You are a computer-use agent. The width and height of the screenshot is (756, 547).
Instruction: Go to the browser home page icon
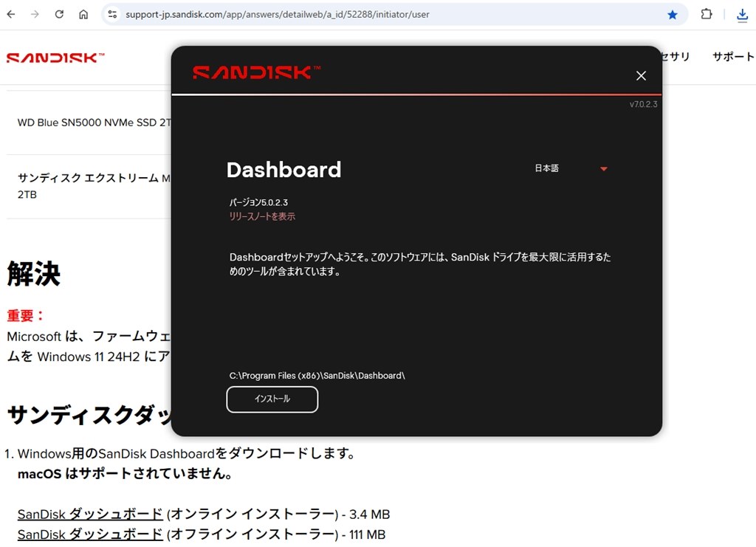coord(83,13)
